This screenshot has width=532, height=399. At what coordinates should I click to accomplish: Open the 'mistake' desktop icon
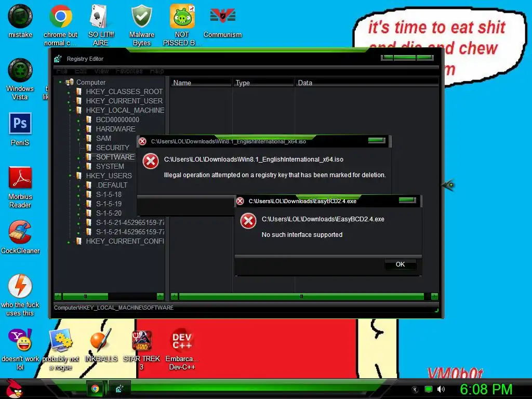(20, 21)
